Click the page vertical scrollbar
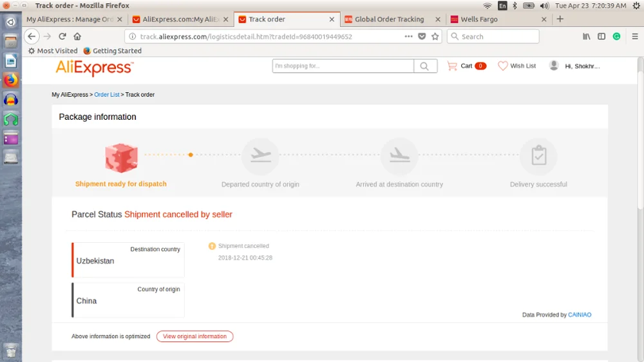Image resolution: width=644 pixels, height=362 pixels. [x=640, y=140]
